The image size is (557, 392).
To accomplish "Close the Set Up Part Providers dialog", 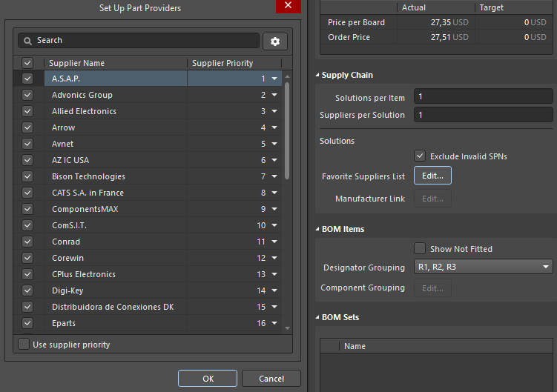I will (x=288, y=5).
